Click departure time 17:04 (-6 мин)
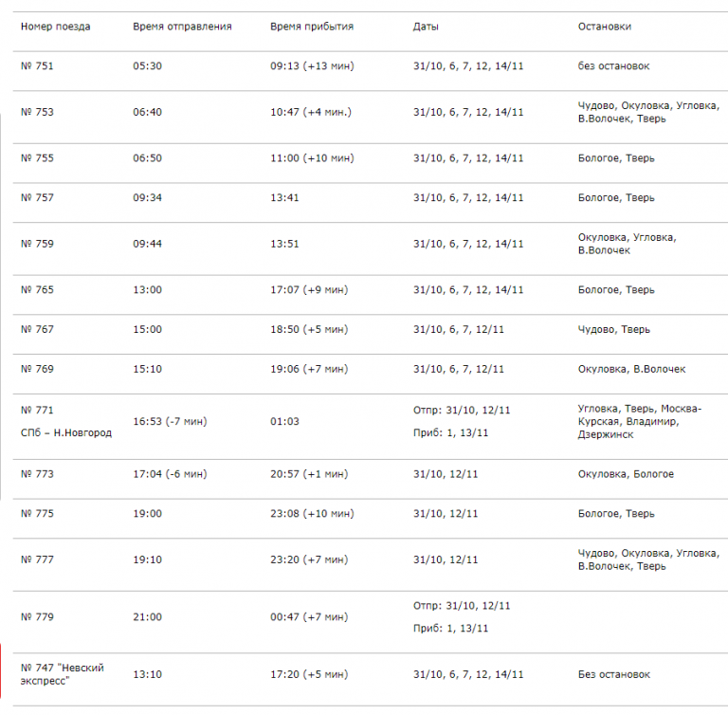Image resolution: width=728 pixels, height=715 pixels. coord(170,474)
